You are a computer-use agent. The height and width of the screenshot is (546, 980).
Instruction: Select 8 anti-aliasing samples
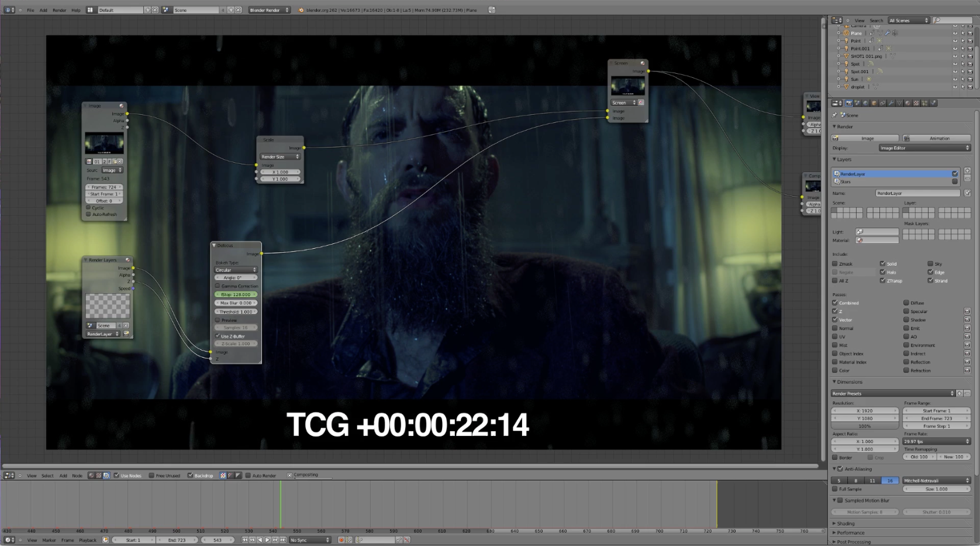[x=856, y=480]
